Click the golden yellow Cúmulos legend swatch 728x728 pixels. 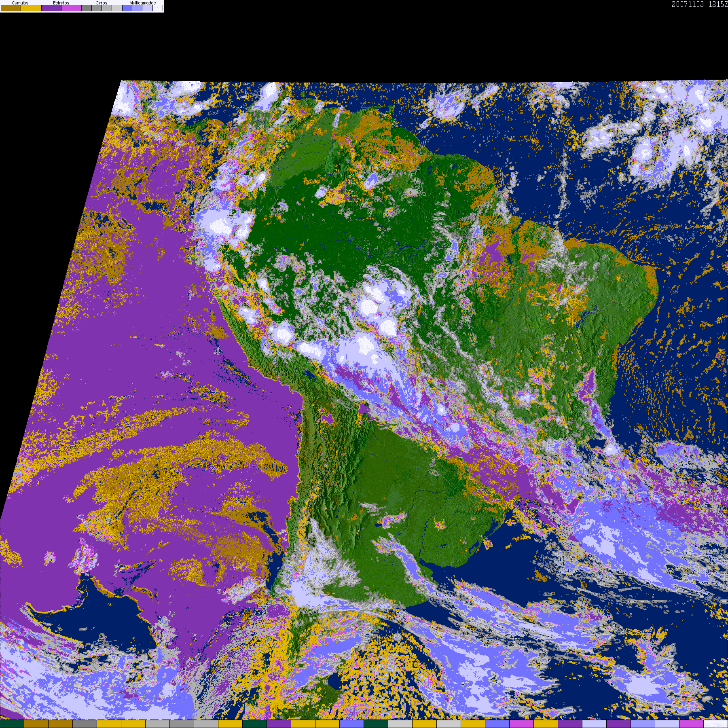click(x=31, y=8)
